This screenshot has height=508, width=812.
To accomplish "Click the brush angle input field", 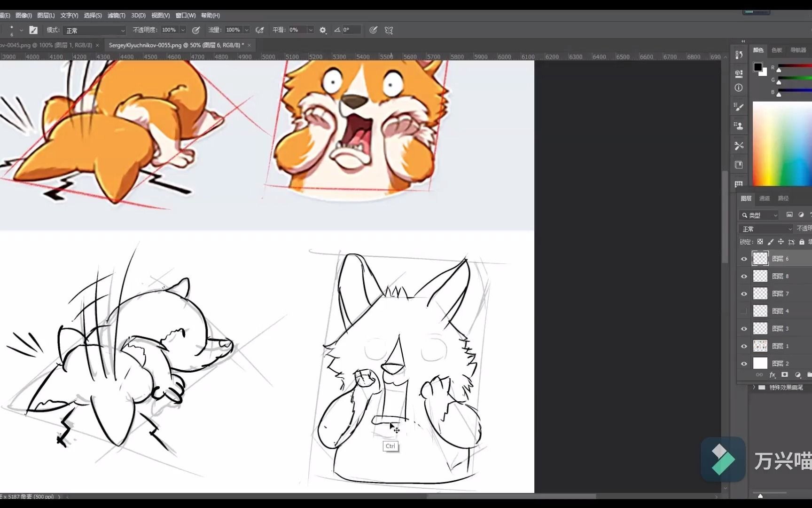I will 351,30.
